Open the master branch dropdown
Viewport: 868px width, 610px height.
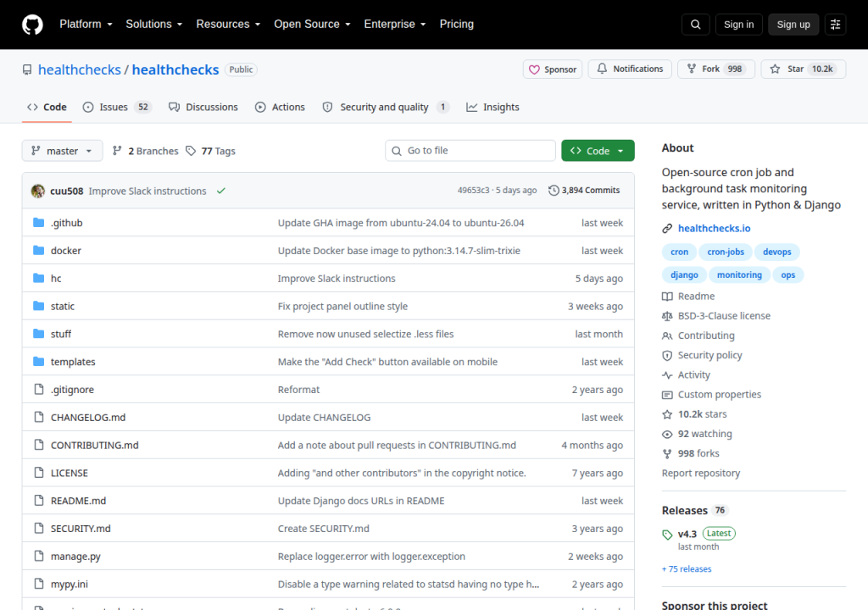pos(62,151)
